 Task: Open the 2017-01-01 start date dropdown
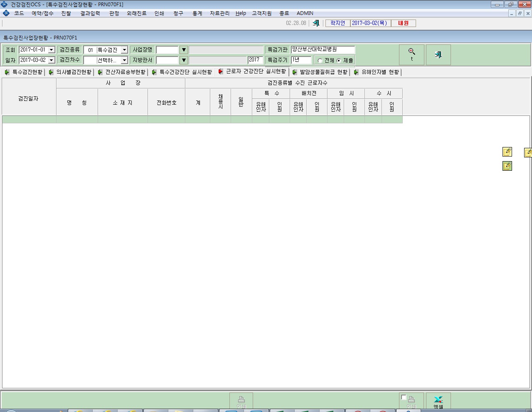[x=52, y=50]
